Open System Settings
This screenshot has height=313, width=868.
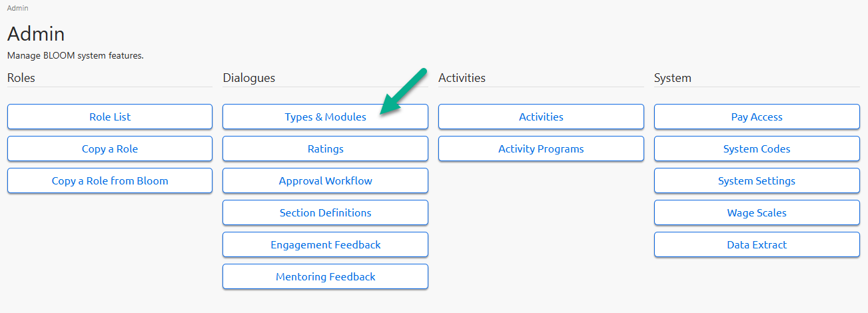[x=757, y=180]
